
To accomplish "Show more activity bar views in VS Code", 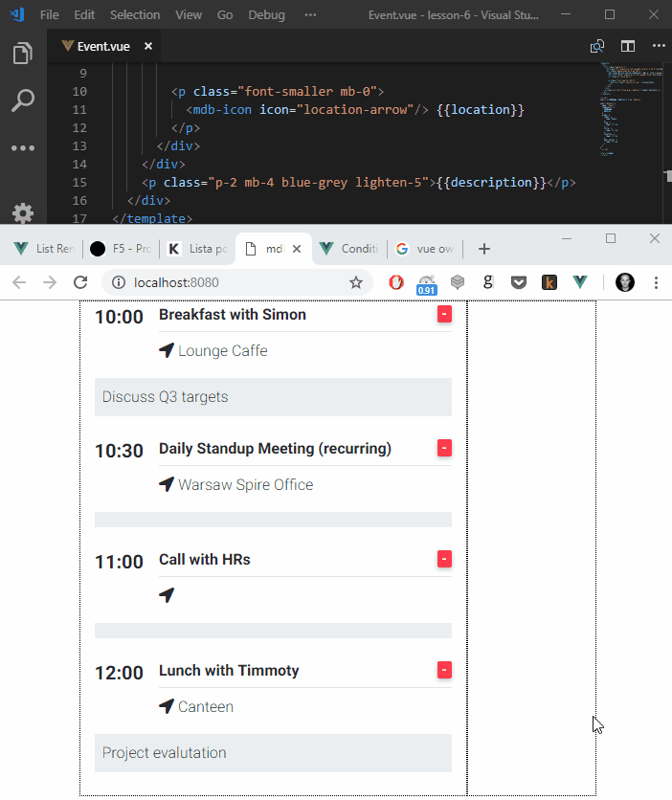I will 23,148.
